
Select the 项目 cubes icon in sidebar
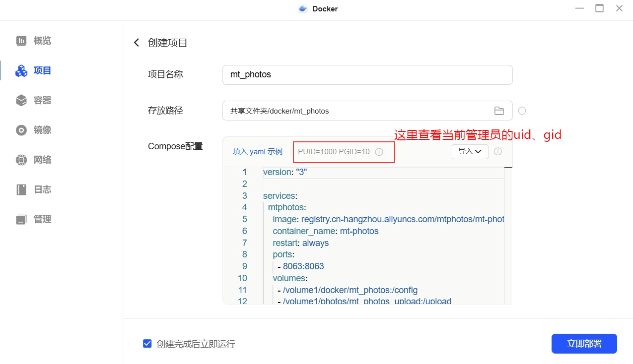point(21,70)
